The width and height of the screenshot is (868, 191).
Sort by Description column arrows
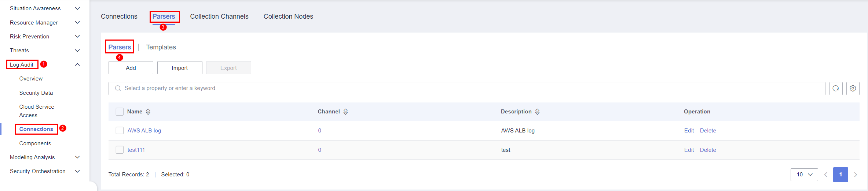[x=537, y=112]
